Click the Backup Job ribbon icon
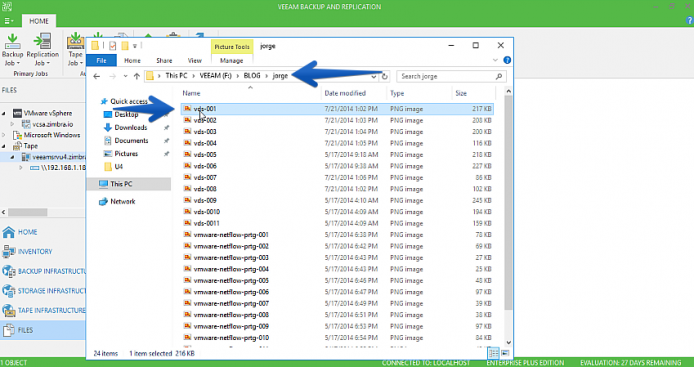 click(12, 50)
